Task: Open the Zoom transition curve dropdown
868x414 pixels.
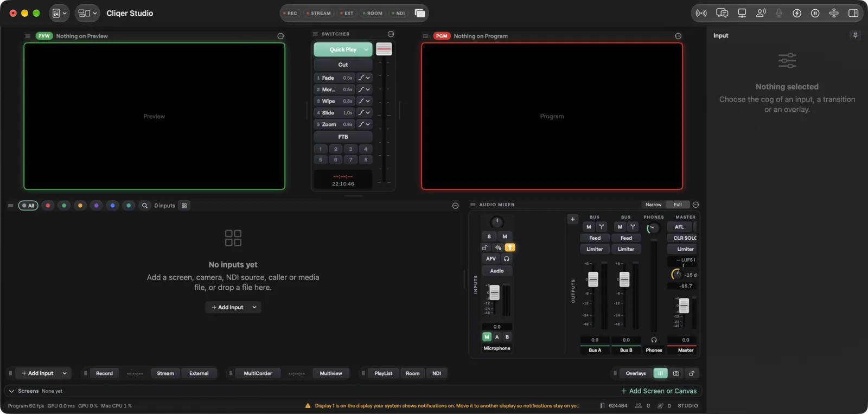Action: pos(364,124)
